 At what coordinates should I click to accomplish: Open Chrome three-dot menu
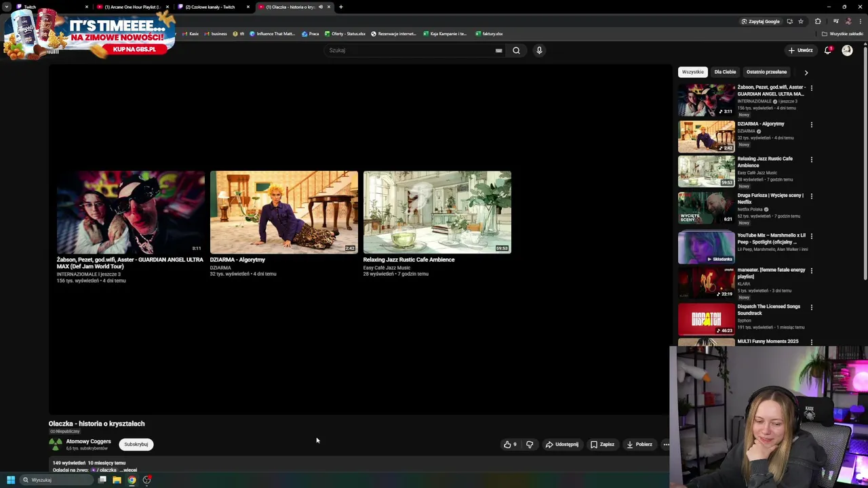pos(860,21)
